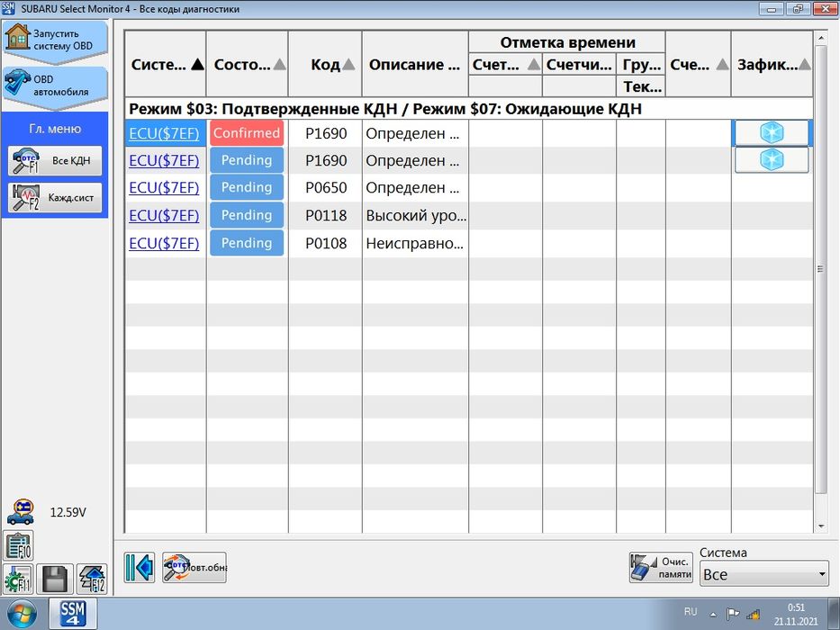Image resolution: width=840 pixels, height=630 pixels.
Task: Open ECU($7EF) link in P0118 row
Action: 164,215
